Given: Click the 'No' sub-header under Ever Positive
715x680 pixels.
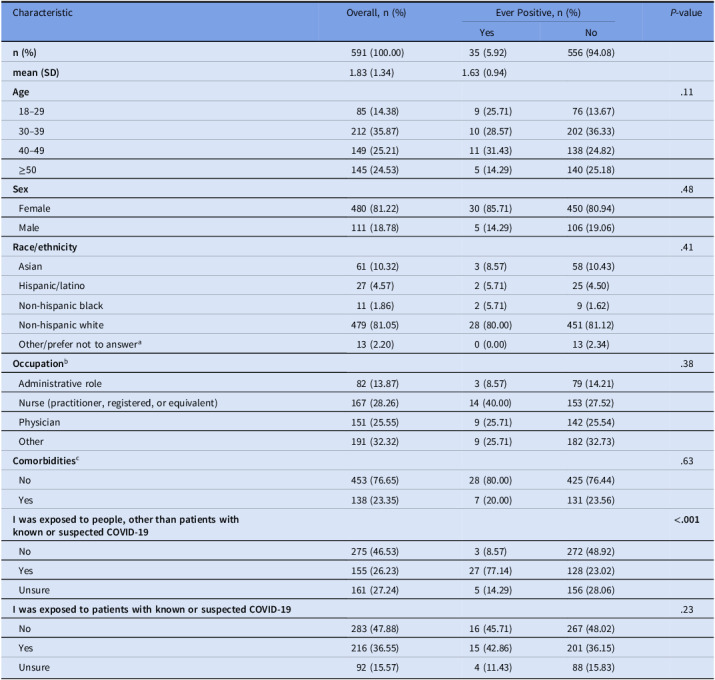Looking at the screenshot, I should coord(591,33).
